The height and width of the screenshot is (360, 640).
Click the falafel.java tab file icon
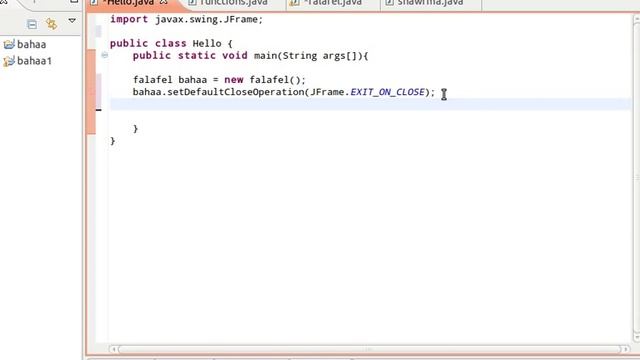pos(294,2)
